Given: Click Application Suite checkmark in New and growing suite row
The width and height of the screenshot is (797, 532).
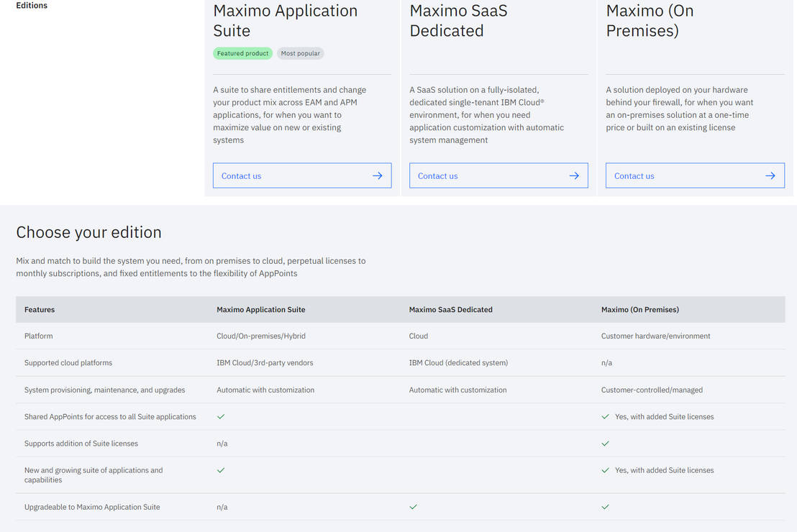Looking at the screenshot, I should point(221,470).
